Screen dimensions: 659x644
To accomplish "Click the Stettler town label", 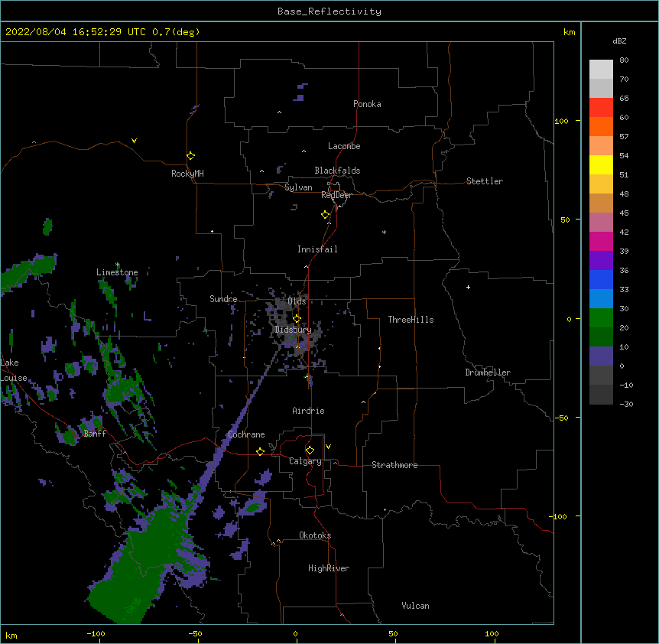I will point(484,181).
